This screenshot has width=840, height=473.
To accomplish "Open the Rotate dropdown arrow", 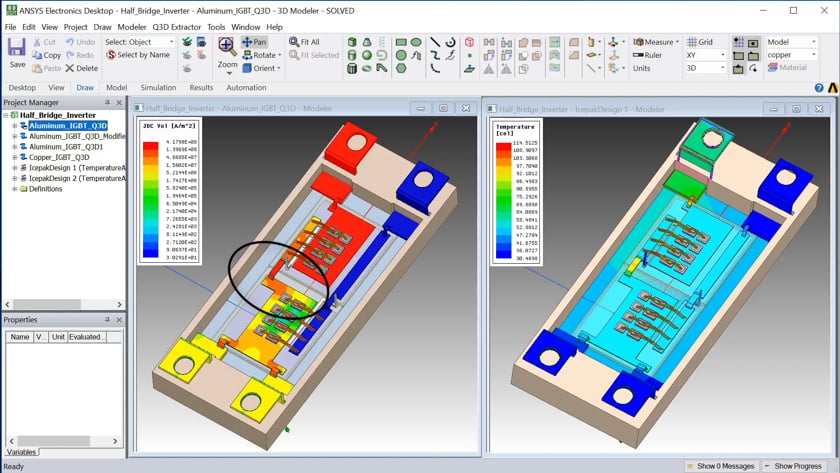I will [280, 55].
